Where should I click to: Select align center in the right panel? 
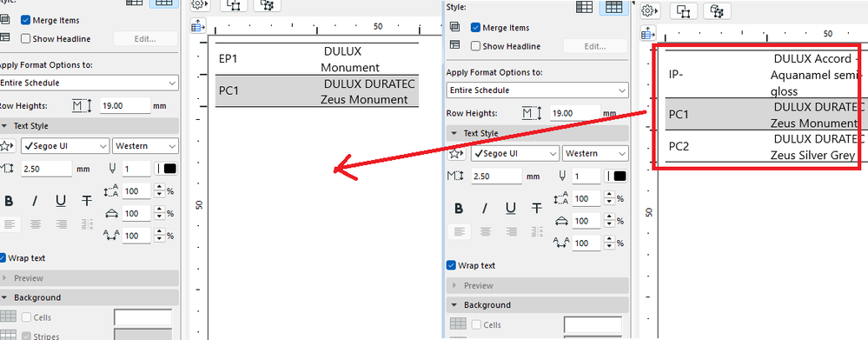pos(486,231)
